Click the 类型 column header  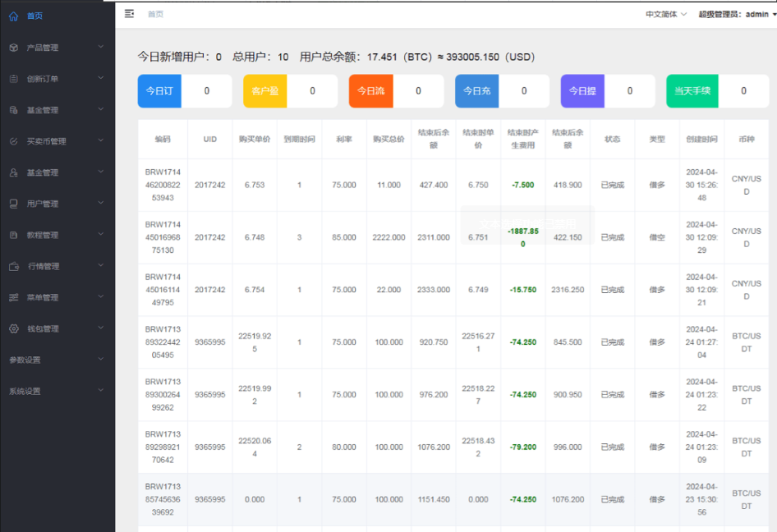[x=657, y=140]
